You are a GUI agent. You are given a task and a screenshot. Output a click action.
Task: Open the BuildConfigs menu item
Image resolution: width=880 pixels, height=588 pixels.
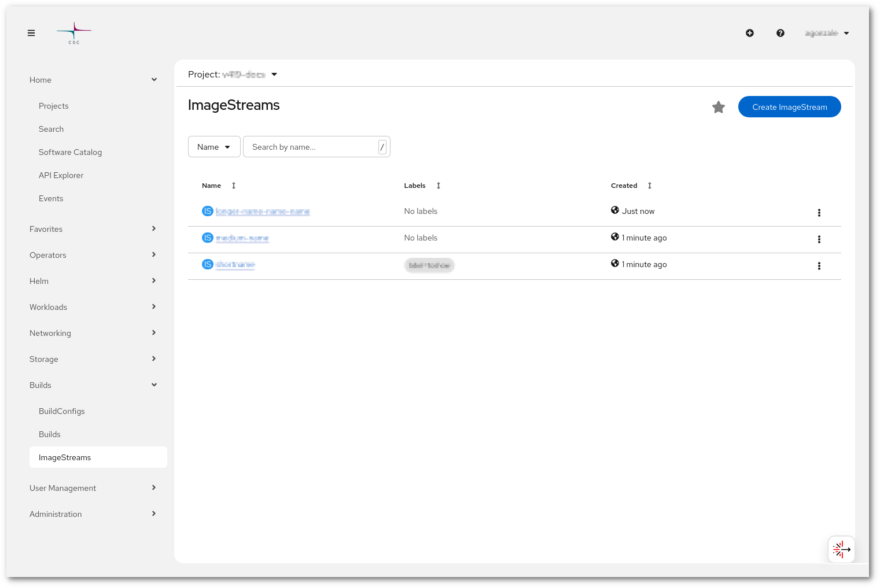point(61,411)
